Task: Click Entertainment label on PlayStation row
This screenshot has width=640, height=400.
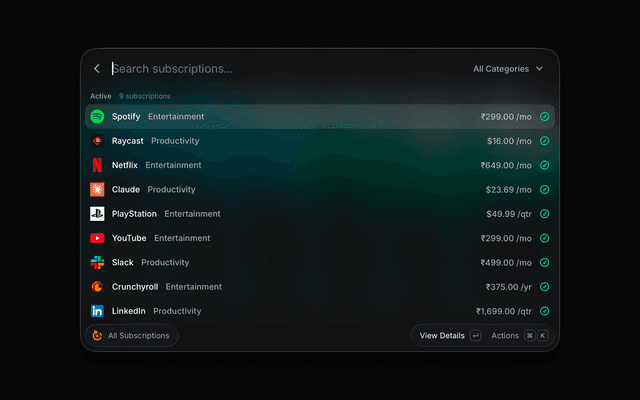Action: click(x=192, y=214)
